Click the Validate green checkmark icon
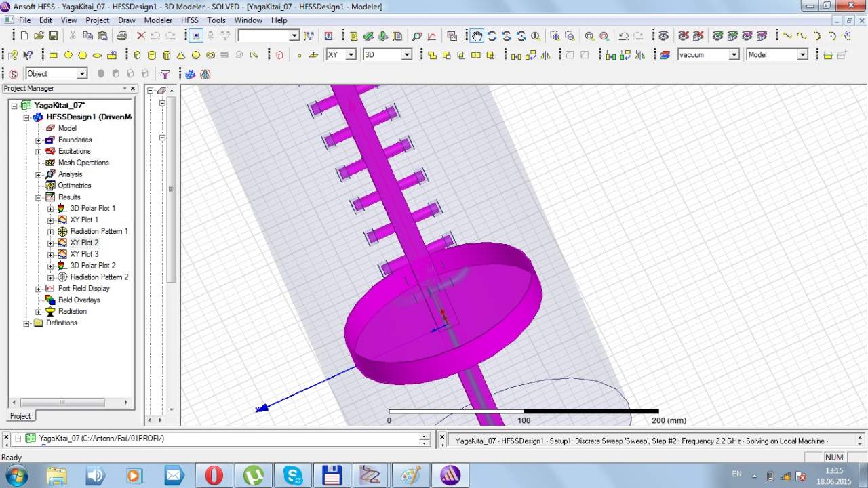This screenshot has height=488, width=868. click(368, 36)
